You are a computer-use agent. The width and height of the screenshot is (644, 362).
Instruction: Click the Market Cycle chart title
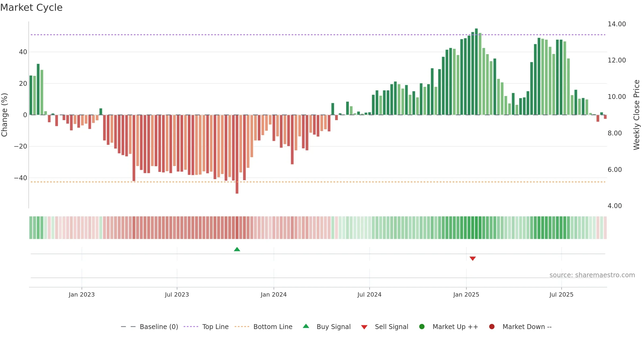[x=31, y=8]
